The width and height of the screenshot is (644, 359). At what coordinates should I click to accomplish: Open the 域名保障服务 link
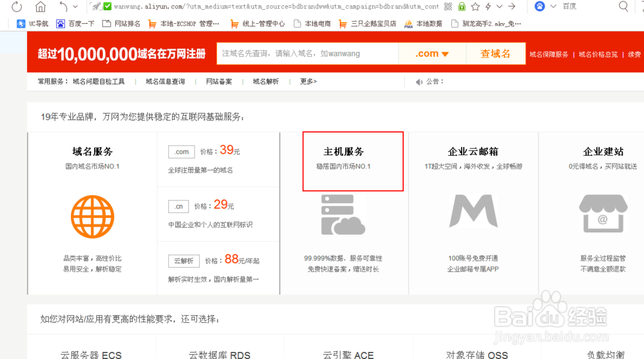click(x=549, y=54)
